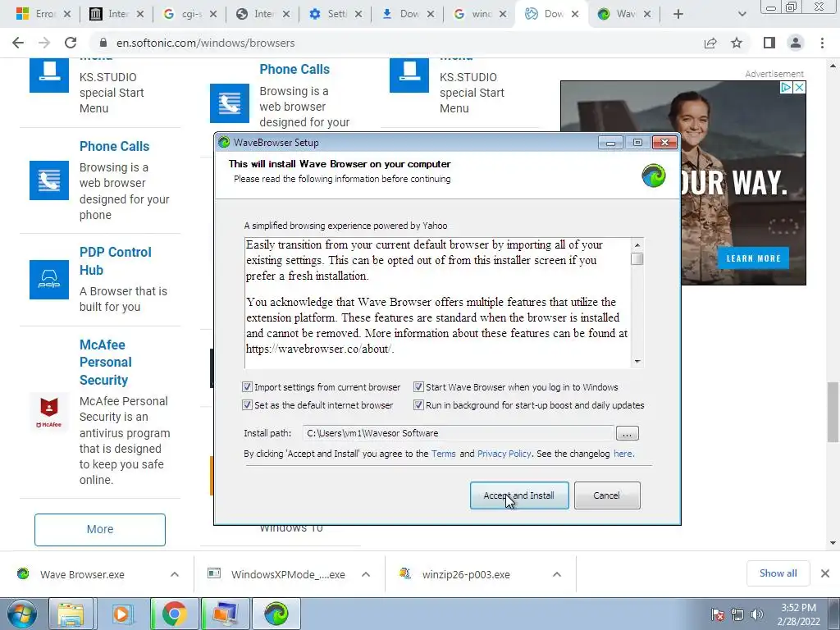Open File Explorer from taskbar

coord(71,614)
